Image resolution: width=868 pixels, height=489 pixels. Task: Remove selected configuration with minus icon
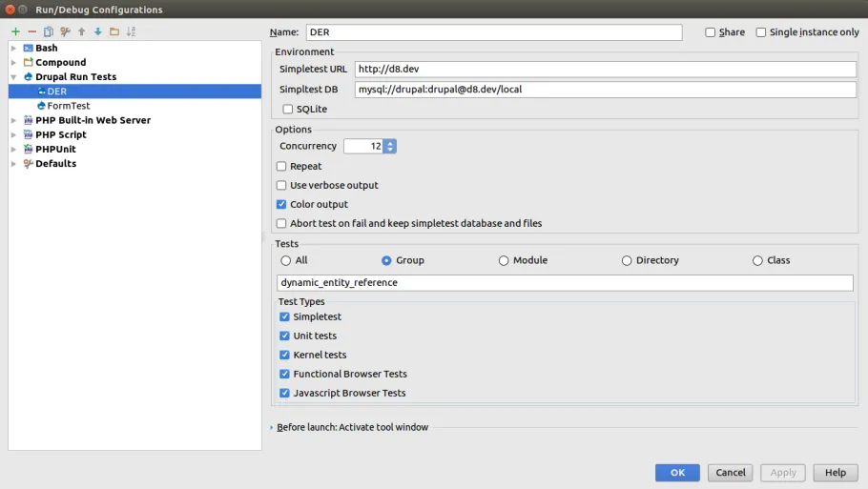(x=32, y=31)
